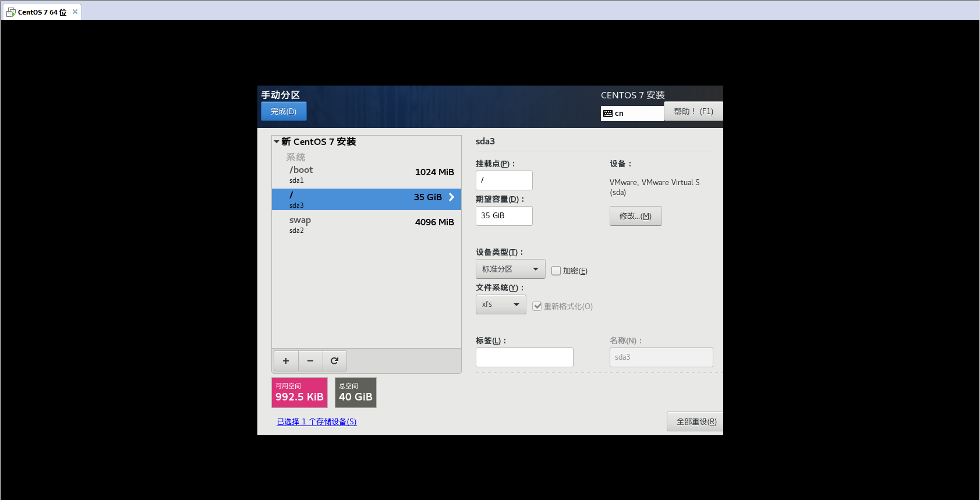Select the /boot sda1 partition row
This screenshot has width=980, height=500.
(366, 175)
